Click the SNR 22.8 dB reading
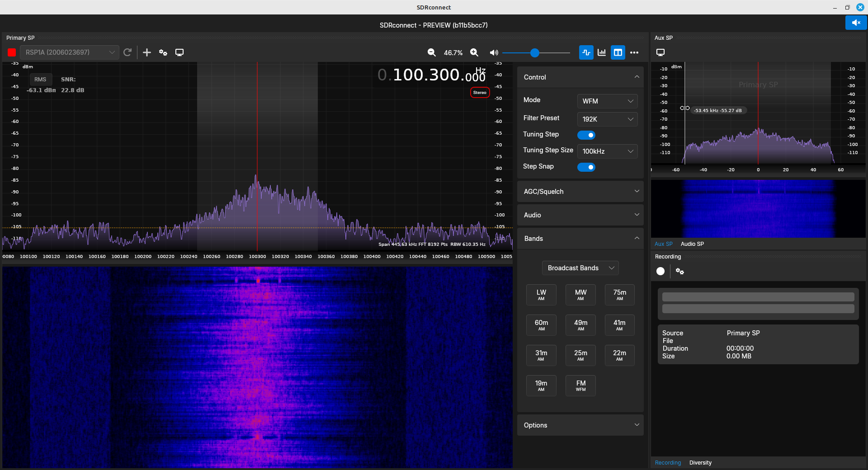868x470 pixels. coord(72,90)
